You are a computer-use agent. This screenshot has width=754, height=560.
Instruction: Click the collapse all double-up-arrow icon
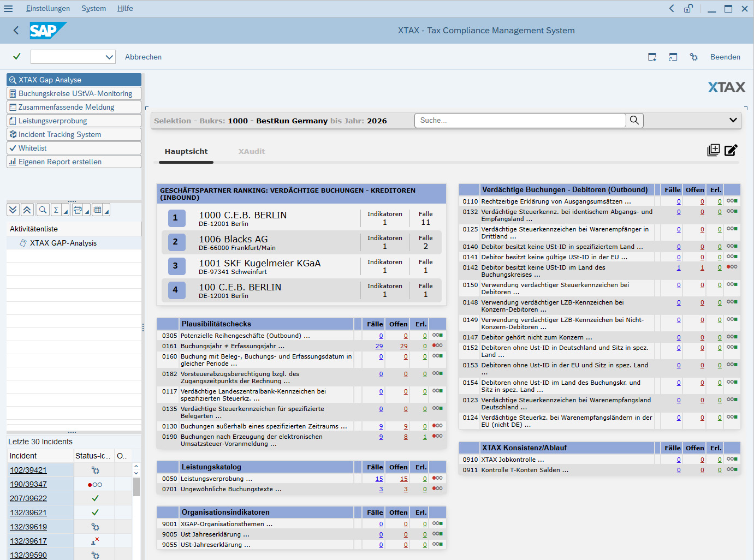27,210
